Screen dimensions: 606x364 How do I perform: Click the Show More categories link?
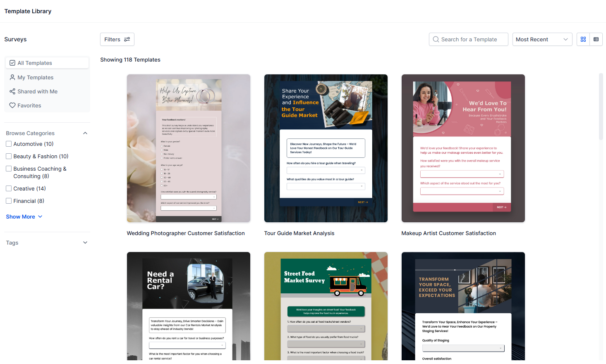click(x=20, y=216)
